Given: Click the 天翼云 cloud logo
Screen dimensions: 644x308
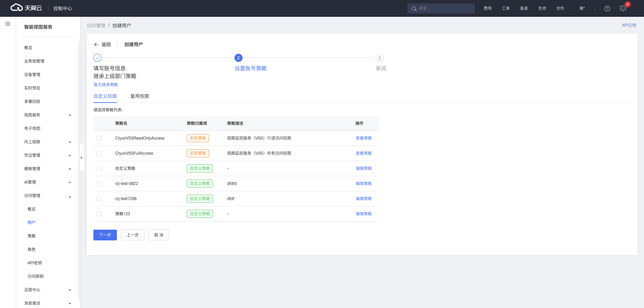Looking at the screenshot, I should pyautogui.click(x=26, y=8).
